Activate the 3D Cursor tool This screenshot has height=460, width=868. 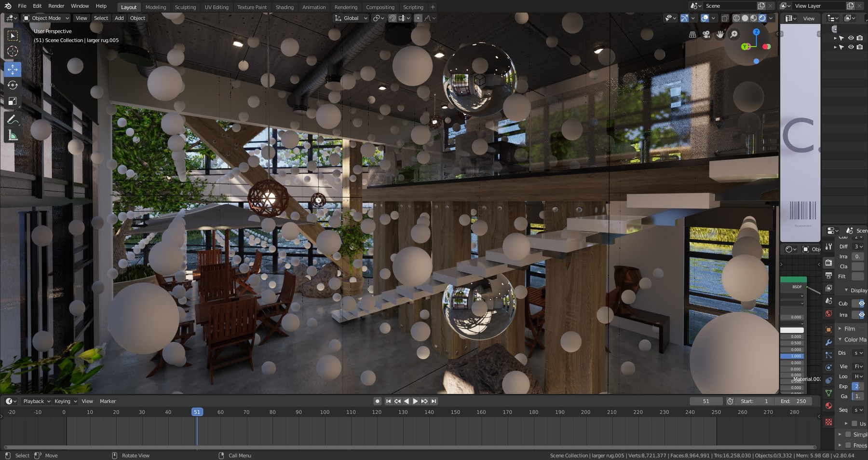(13, 51)
